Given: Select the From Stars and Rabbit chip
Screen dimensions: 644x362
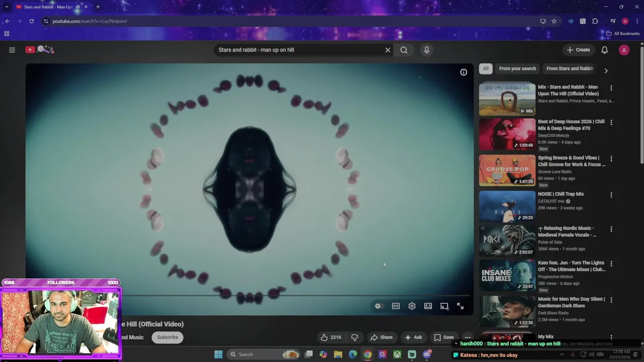Looking at the screenshot, I should (x=570, y=68).
